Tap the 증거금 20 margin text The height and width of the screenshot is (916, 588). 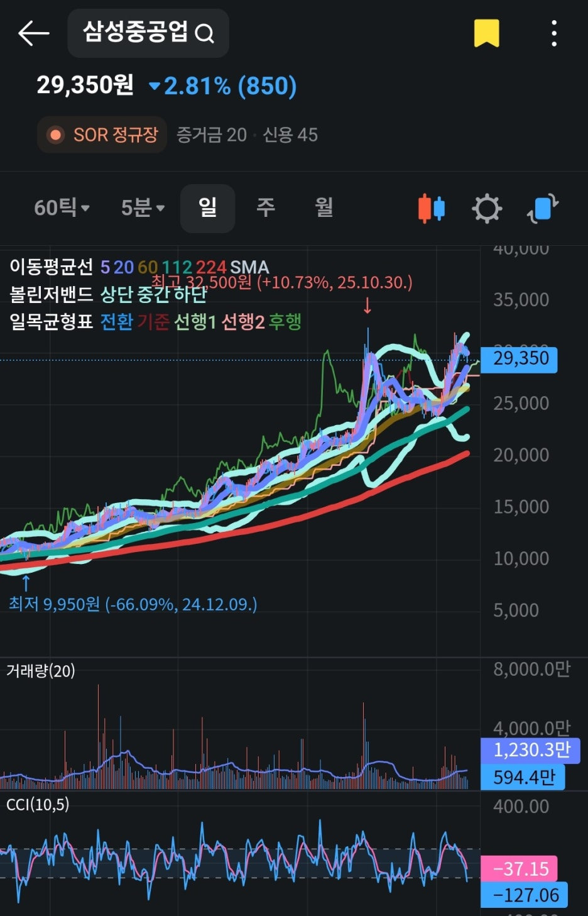(212, 135)
